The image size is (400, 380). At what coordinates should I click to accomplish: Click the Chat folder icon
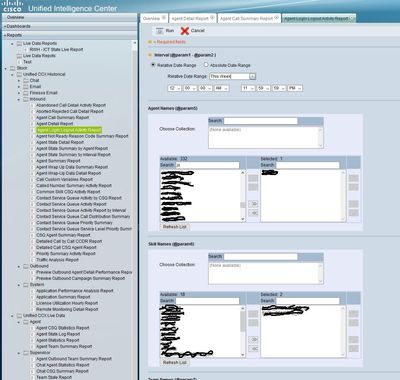tap(26, 81)
